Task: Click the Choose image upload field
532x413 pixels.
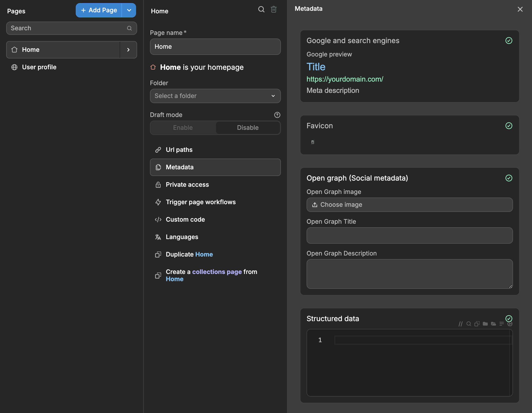Action: pyautogui.click(x=410, y=205)
